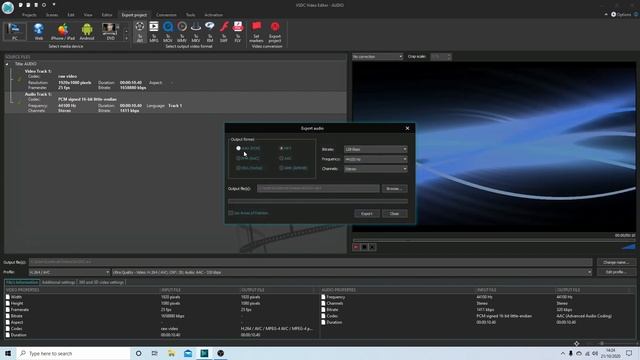
Task: Expand media device gallery down arrow
Action: coord(126,38)
